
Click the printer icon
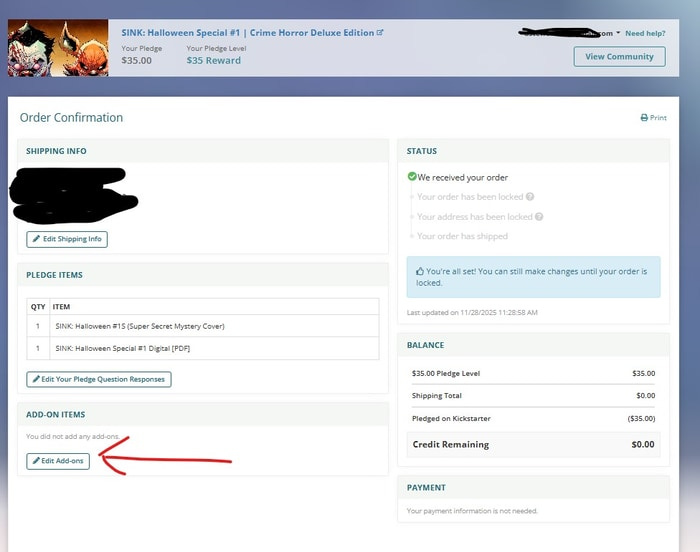tap(644, 118)
